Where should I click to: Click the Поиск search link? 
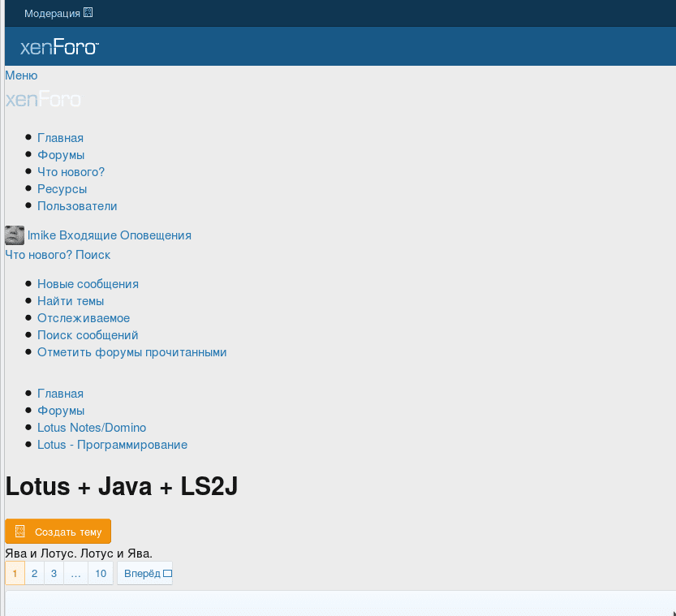click(x=93, y=255)
